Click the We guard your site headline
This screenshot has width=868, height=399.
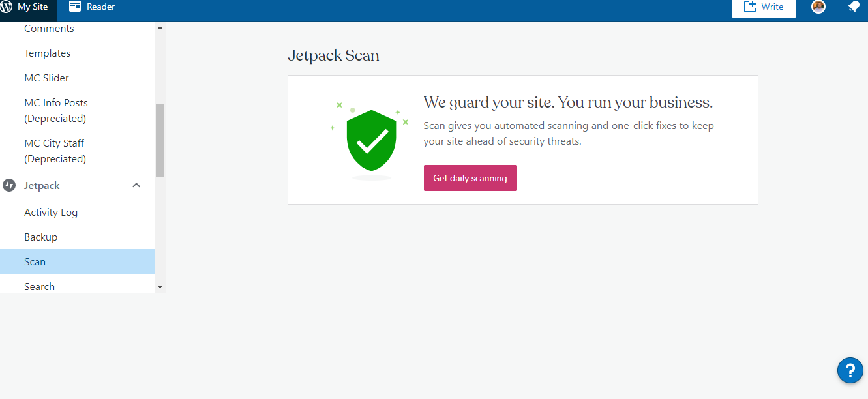(568, 102)
